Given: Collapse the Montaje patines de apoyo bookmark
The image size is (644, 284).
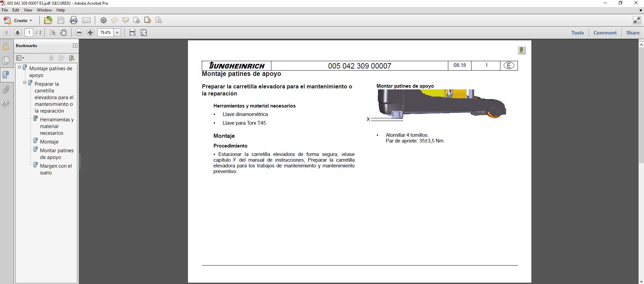Looking at the screenshot, I should (x=20, y=67).
